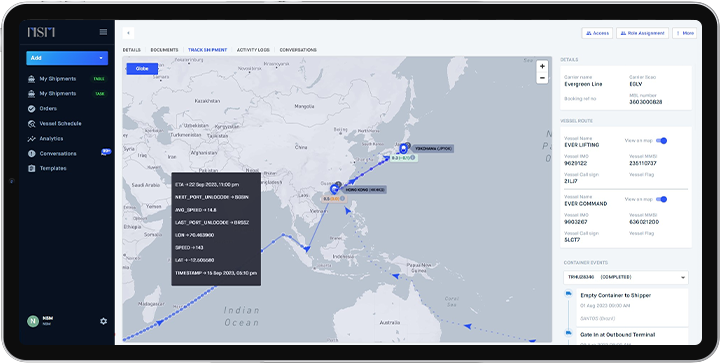Go back using the left arrow button
The width and height of the screenshot is (720, 363).
point(129,33)
